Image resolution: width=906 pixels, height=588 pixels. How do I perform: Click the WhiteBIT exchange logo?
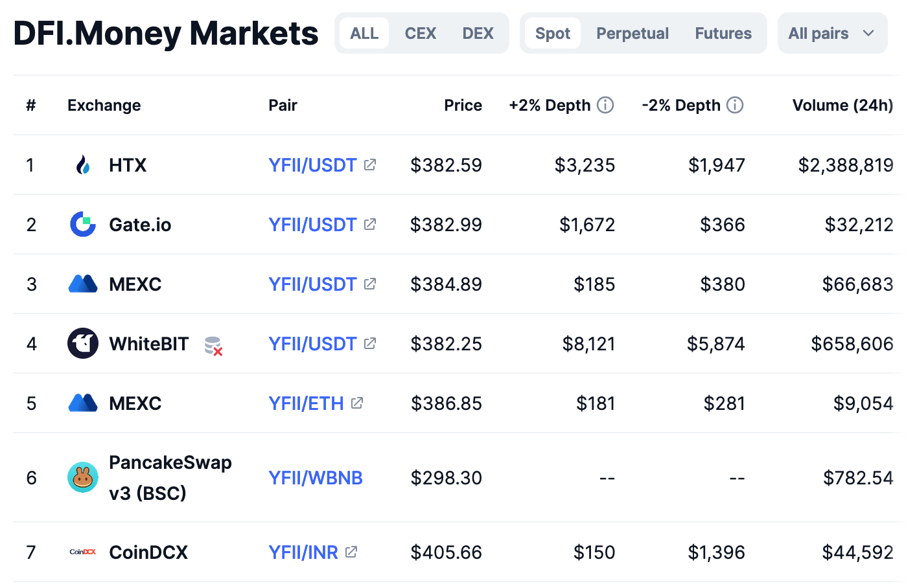pyautogui.click(x=83, y=343)
